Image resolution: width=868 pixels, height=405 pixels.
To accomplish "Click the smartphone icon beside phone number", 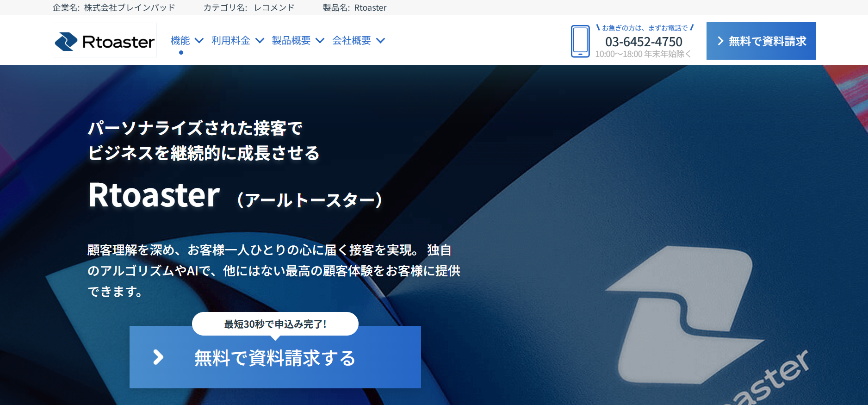I will coord(580,41).
